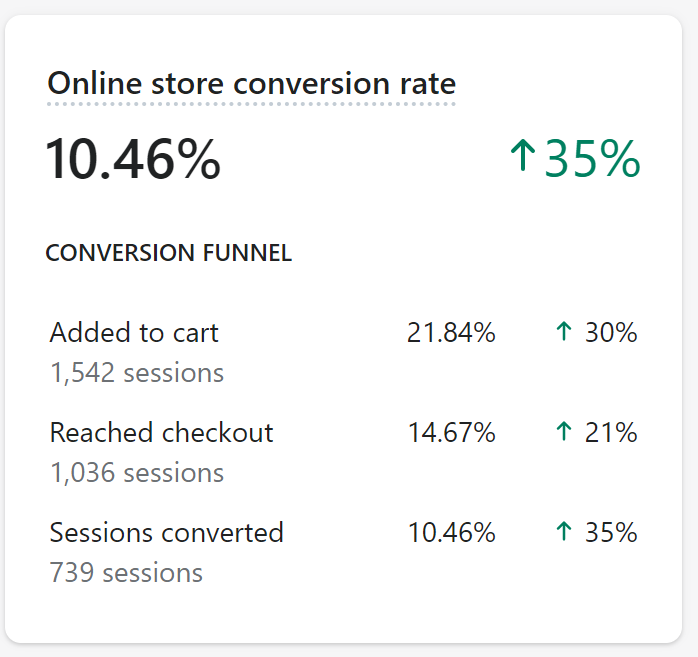Viewport: 698px width, 657px height.
Task: Click the 21% change for Reached checkout
Action: click(611, 432)
